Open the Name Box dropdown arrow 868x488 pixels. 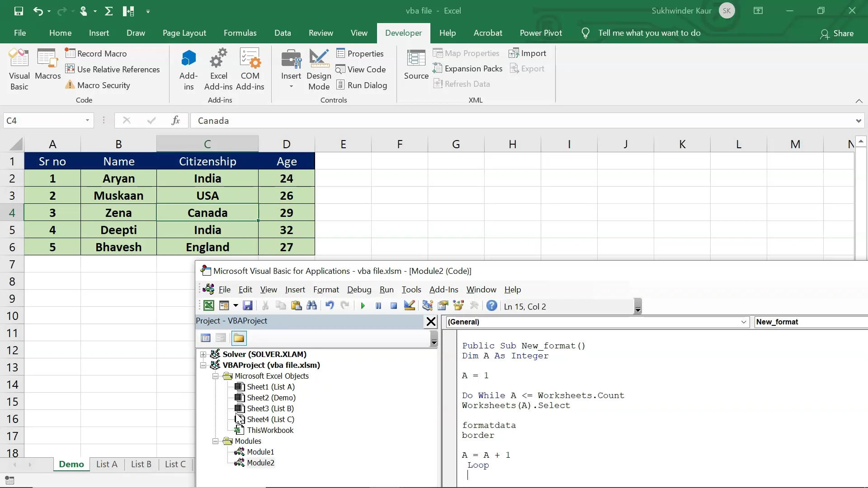point(87,121)
